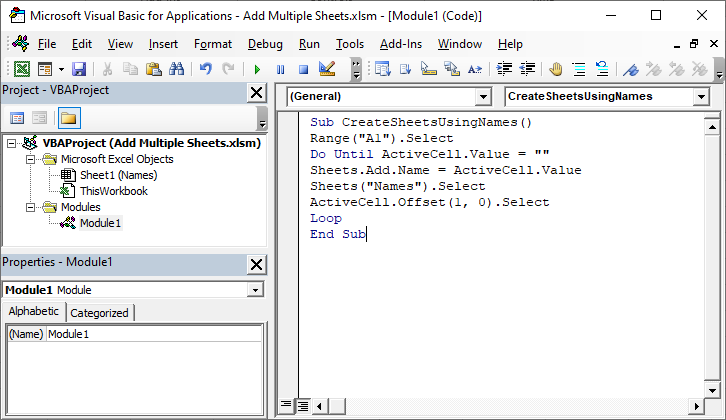
Task: Close the Project Explorer pane
Action: 256,93
